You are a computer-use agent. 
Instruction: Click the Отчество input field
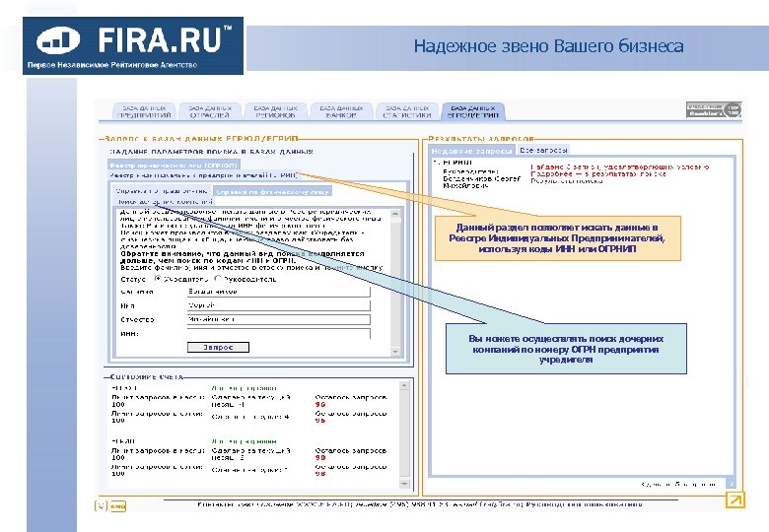(x=279, y=319)
